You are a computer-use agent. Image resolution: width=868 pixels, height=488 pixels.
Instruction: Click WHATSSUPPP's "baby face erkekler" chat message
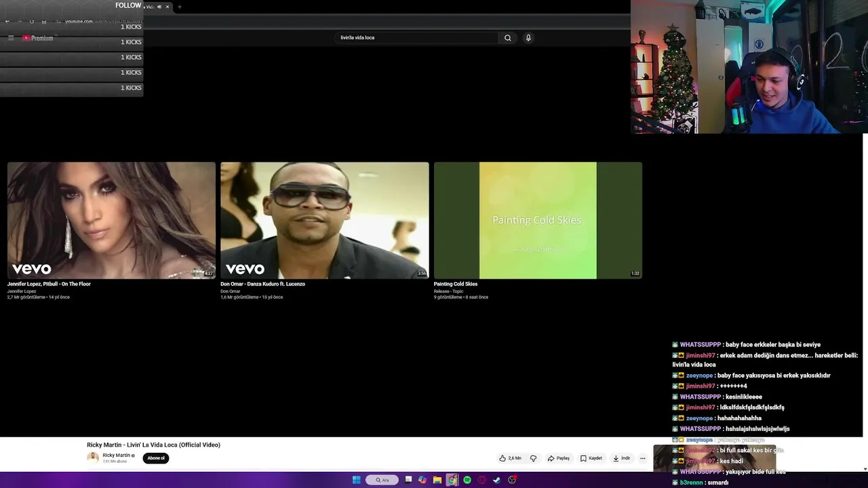746,344
